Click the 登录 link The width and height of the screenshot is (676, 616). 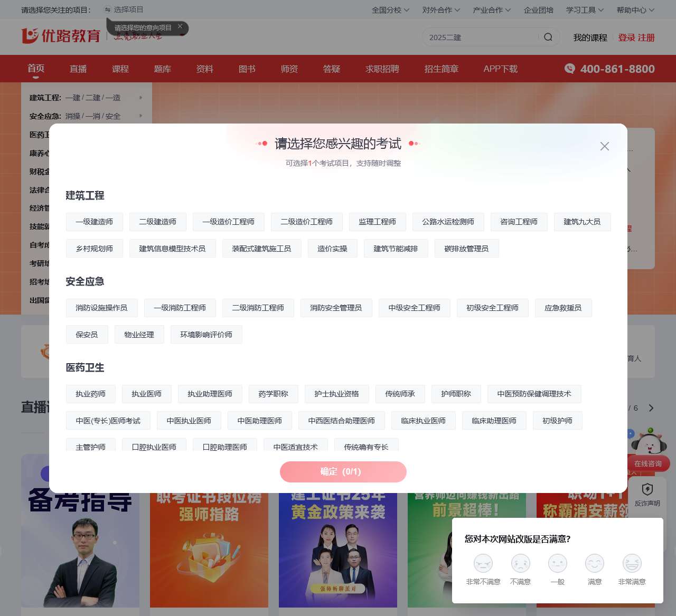[x=627, y=37]
